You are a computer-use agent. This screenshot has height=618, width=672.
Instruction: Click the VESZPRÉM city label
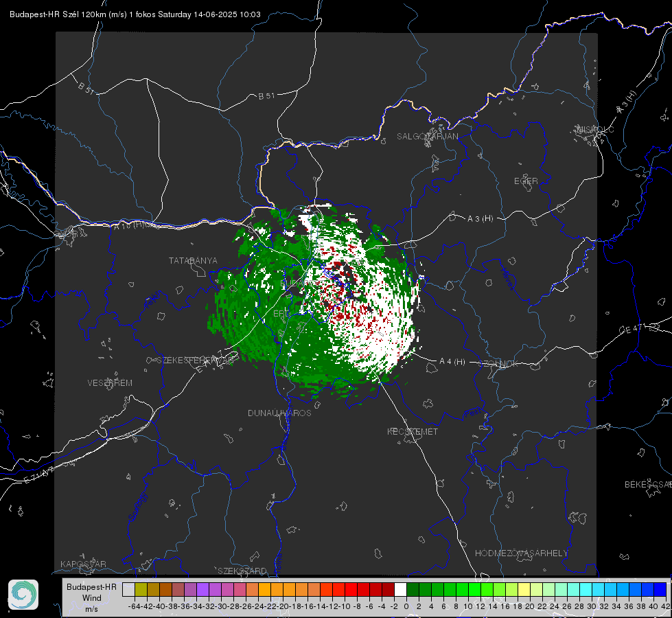[x=110, y=382]
